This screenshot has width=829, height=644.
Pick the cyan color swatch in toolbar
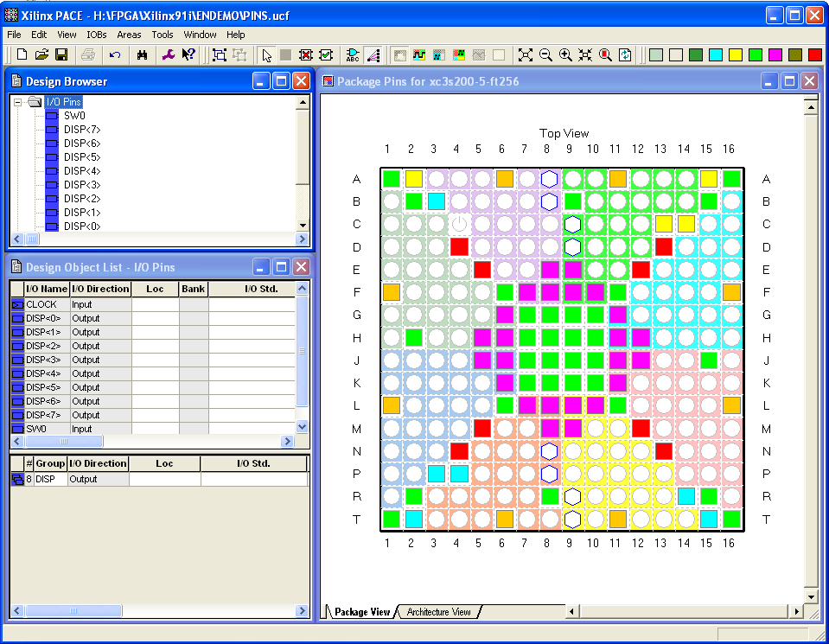click(x=716, y=54)
